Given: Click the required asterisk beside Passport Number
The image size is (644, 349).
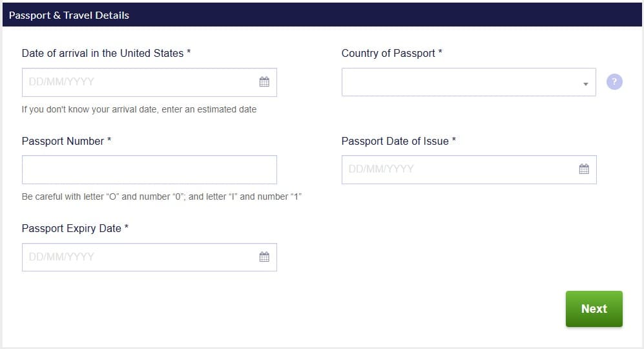Looking at the screenshot, I should click(x=109, y=140).
